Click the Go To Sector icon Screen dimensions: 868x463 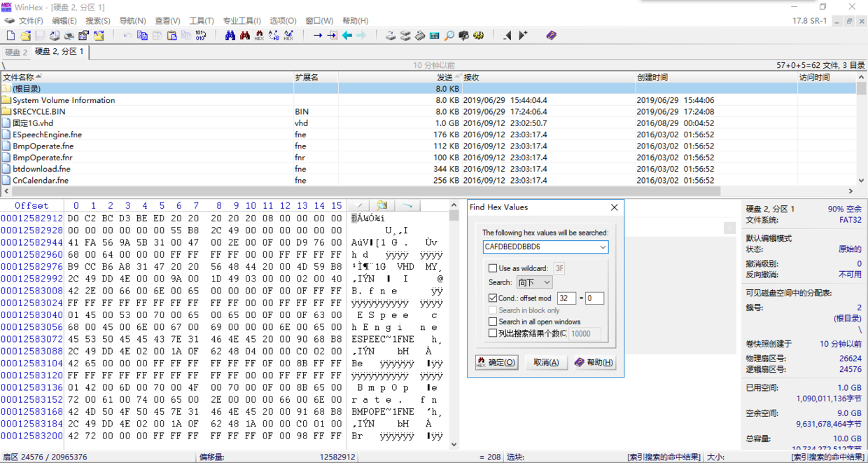332,35
